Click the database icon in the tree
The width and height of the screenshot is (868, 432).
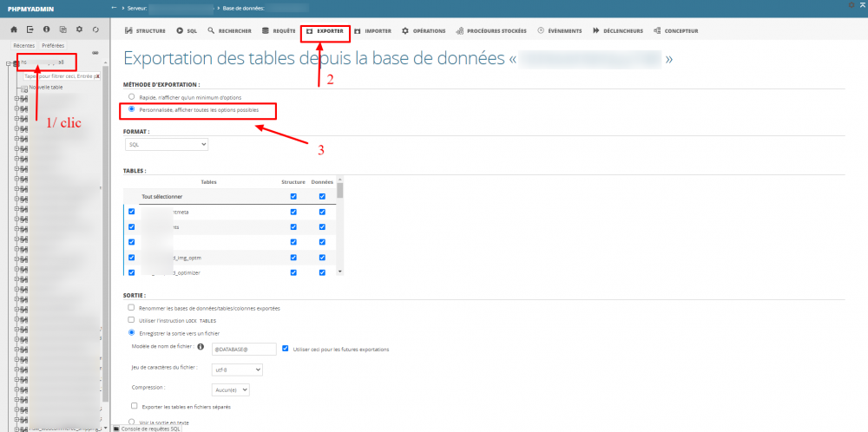[16, 63]
